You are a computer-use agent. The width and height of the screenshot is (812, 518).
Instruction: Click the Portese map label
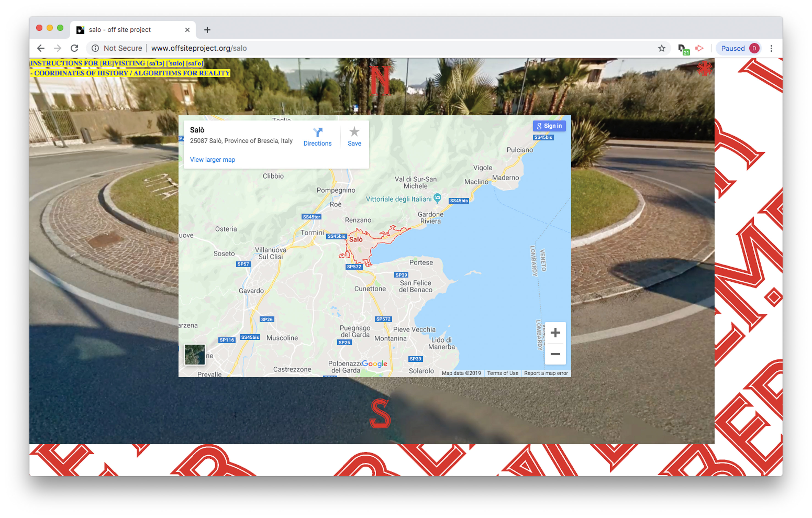point(421,262)
